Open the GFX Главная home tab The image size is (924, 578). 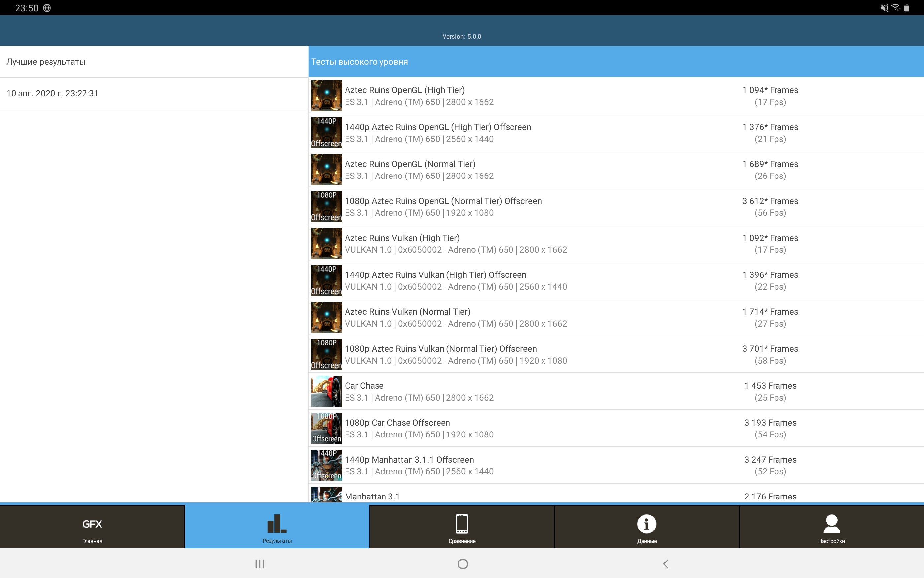[x=92, y=527]
